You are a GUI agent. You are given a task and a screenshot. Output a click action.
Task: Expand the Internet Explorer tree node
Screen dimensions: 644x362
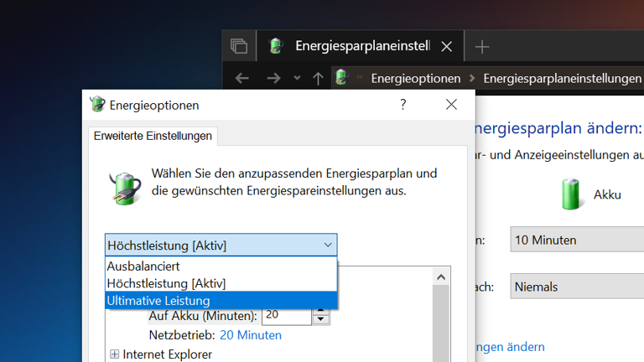[x=115, y=354]
